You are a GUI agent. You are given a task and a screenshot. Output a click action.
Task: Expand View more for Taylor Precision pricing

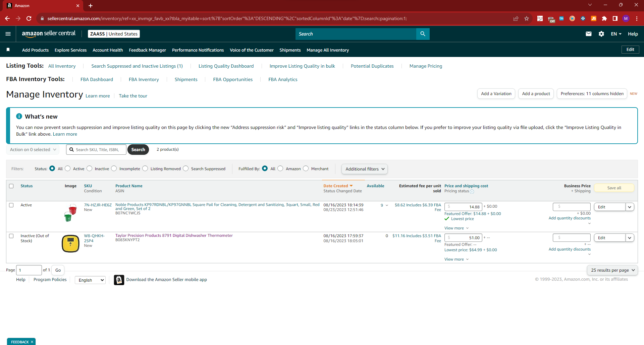tap(457, 259)
